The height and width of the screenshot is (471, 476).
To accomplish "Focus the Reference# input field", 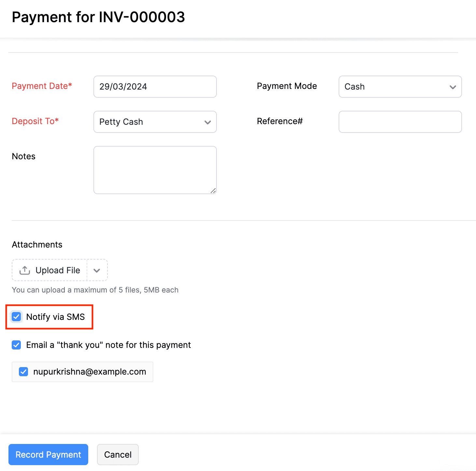I will pyautogui.click(x=400, y=122).
